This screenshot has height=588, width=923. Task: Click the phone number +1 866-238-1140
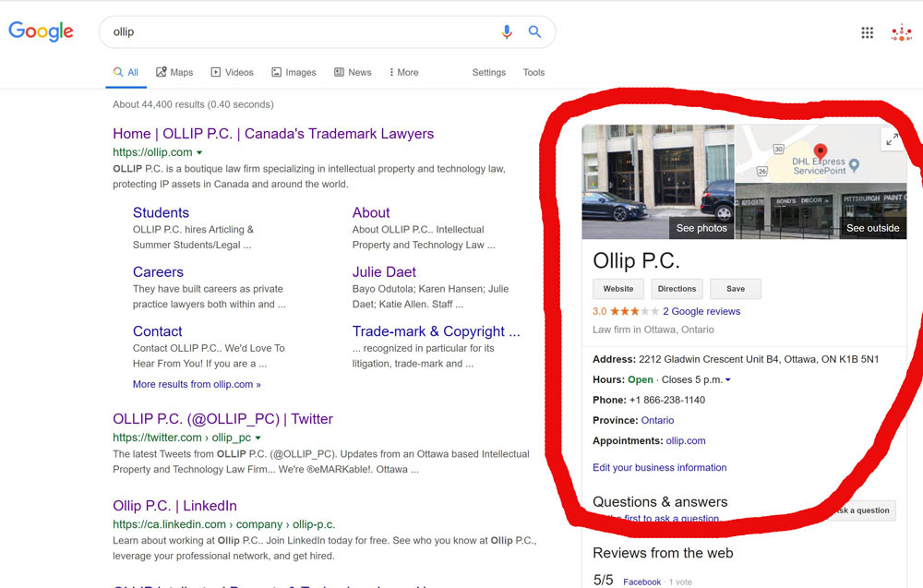[667, 401]
